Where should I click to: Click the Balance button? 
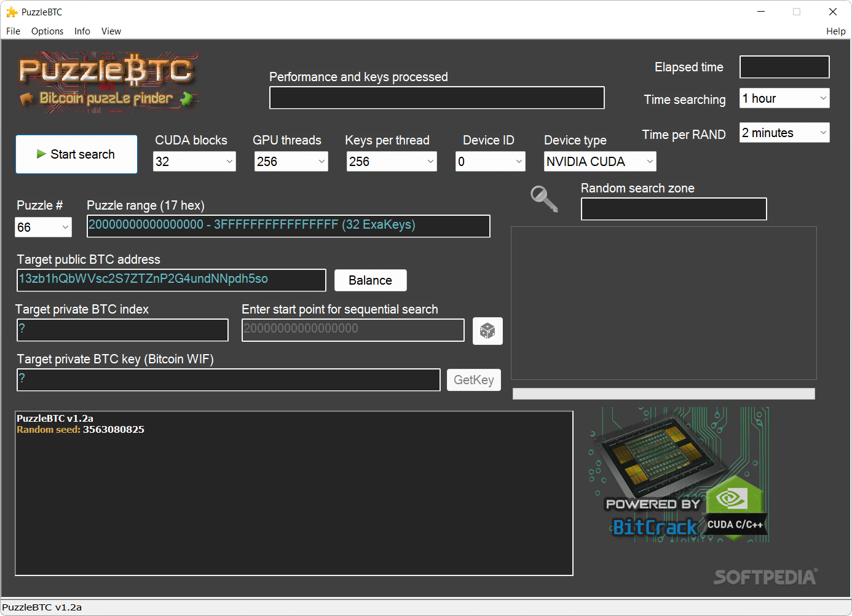point(371,280)
